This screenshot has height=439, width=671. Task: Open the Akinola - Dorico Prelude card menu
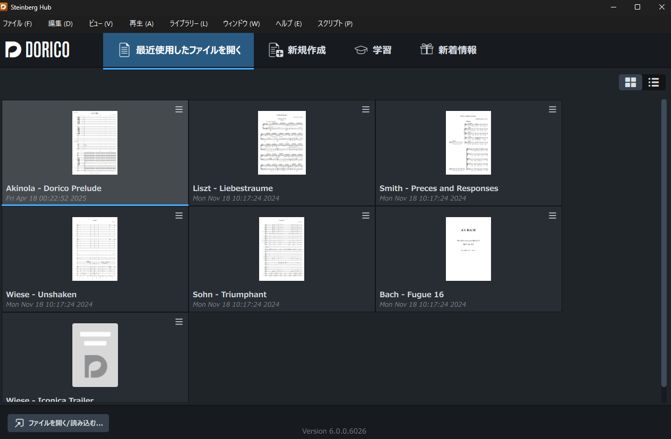click(179, 110)
